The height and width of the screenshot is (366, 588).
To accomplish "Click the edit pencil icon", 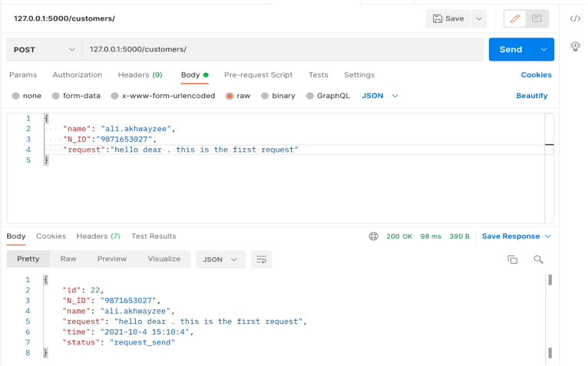I will [x=514, y=18].
